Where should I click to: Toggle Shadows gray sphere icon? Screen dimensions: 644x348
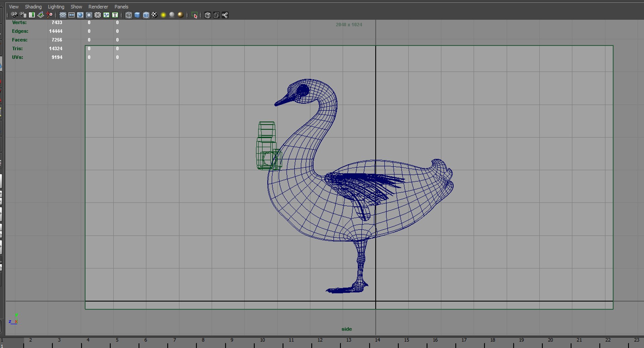[172, 15]
